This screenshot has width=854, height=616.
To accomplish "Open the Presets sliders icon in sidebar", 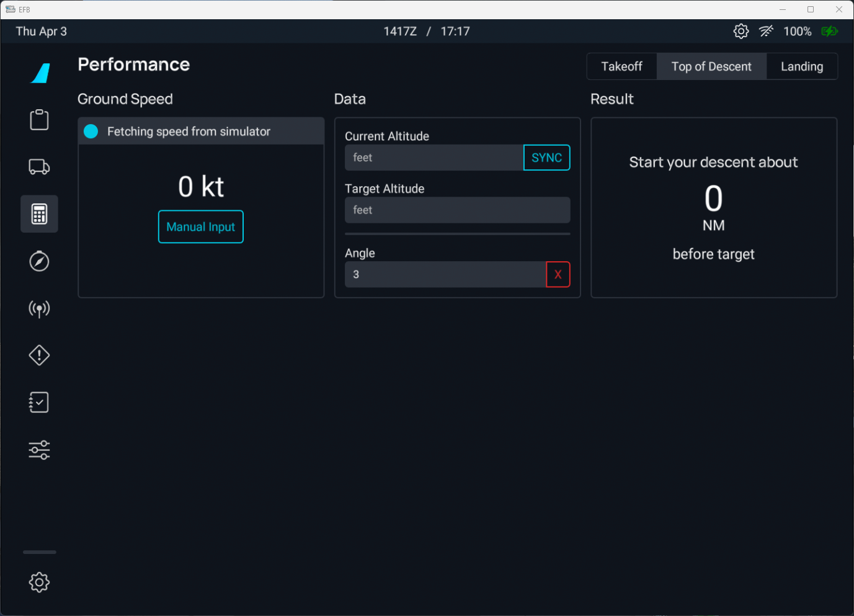I will [39, 450].
